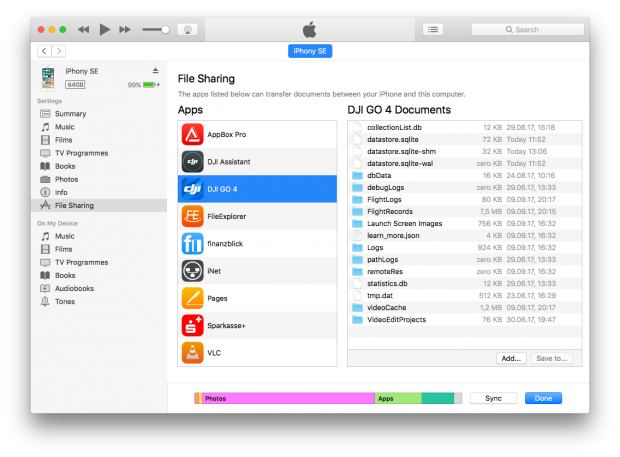Select Pages app icon
Image resolution: width=620 pixels, height=457 pixels.
click(193, 298)
